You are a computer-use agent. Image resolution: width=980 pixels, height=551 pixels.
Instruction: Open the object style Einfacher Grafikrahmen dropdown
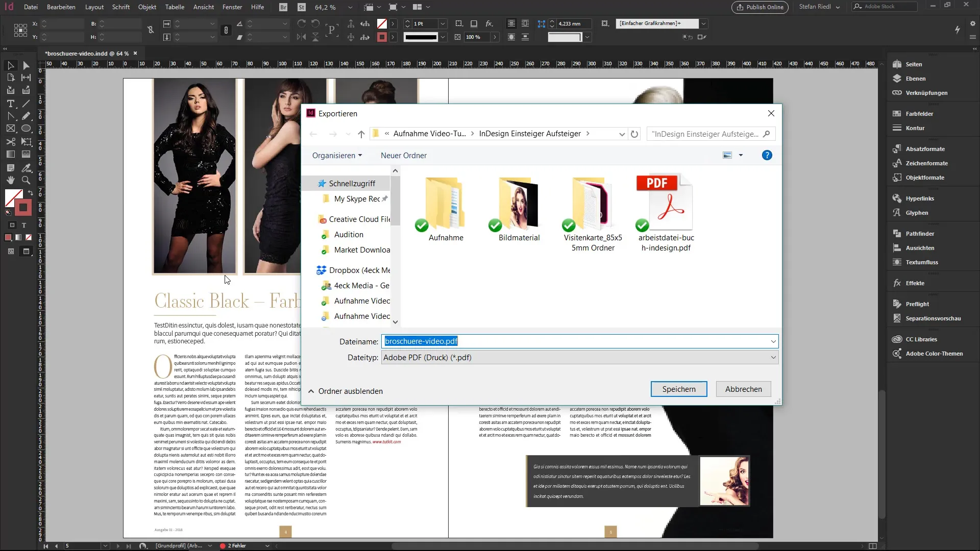tap(703, 23)
